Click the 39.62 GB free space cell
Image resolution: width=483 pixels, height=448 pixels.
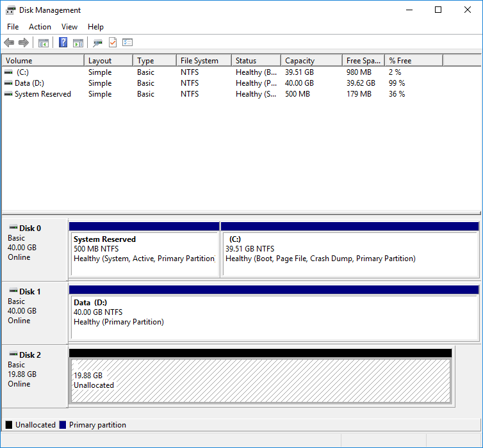[361, 83]
